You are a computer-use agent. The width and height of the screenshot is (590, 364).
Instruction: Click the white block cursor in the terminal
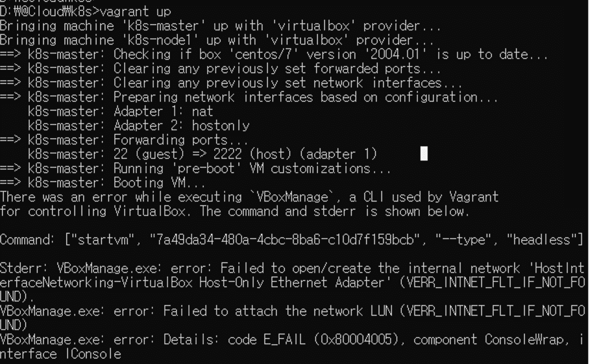tap(424, 154)
